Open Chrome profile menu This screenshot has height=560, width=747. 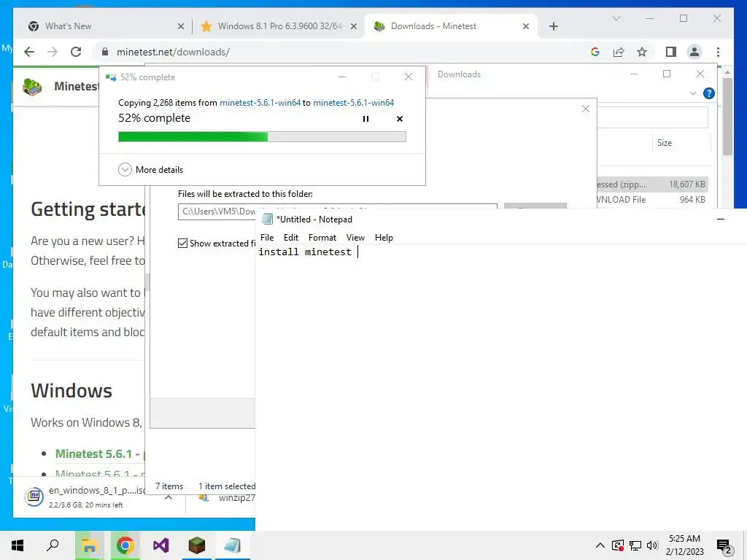[694, 52]
